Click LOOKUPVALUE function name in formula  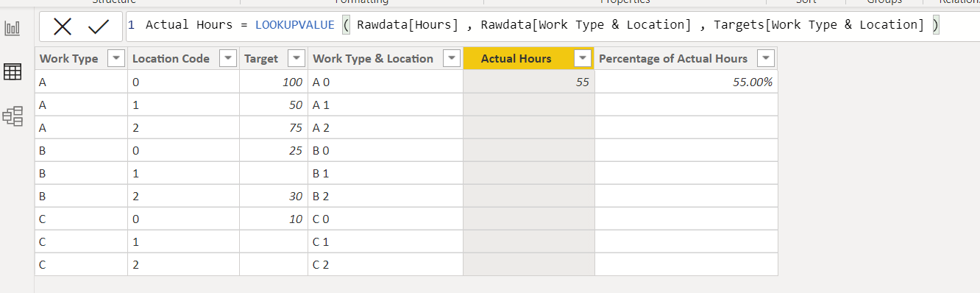pos(294,25)
